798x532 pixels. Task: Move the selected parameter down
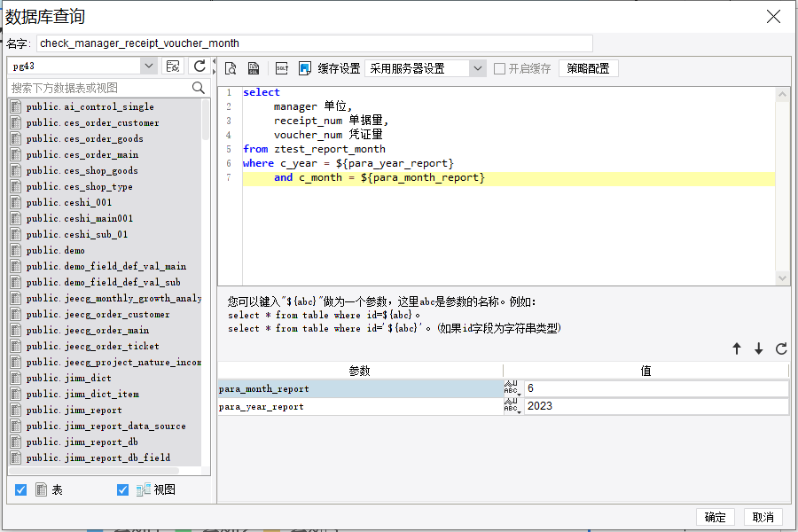tap(759, 349)
